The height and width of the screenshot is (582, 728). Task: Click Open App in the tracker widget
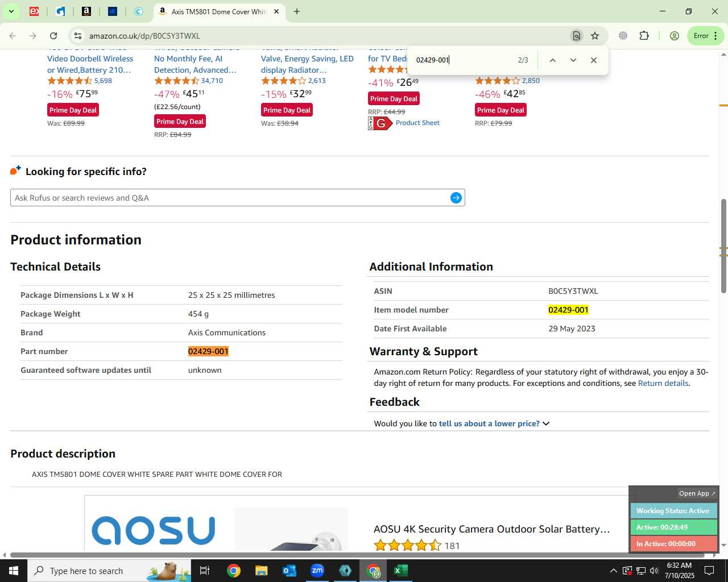(697, 493)
